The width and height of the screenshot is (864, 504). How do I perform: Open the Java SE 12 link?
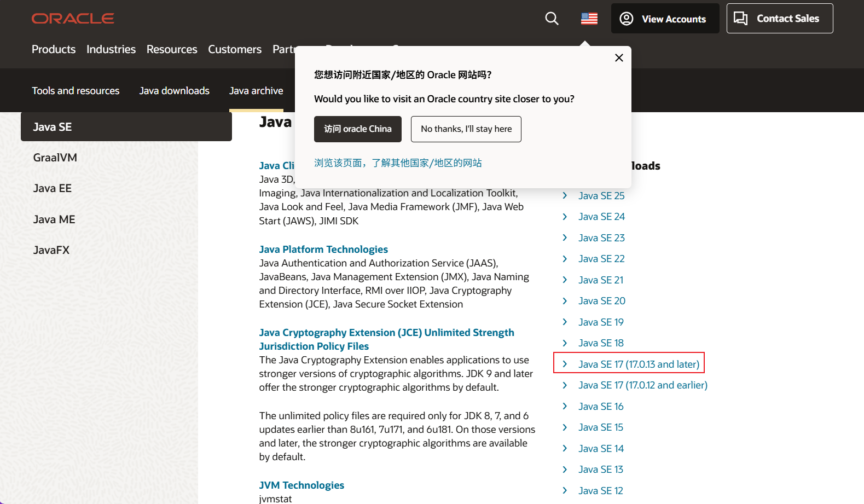[601, 491]
